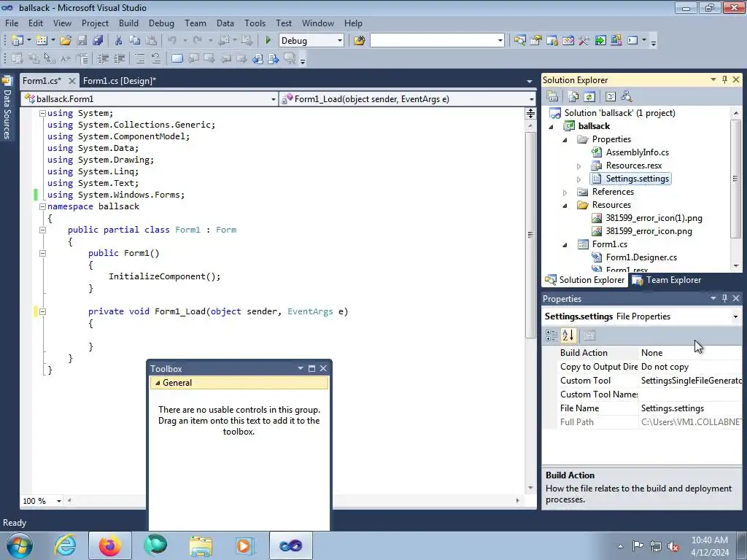Click the Find in Files binoculars icon
This screenshot has height=560, width=747.
(359, 41)
